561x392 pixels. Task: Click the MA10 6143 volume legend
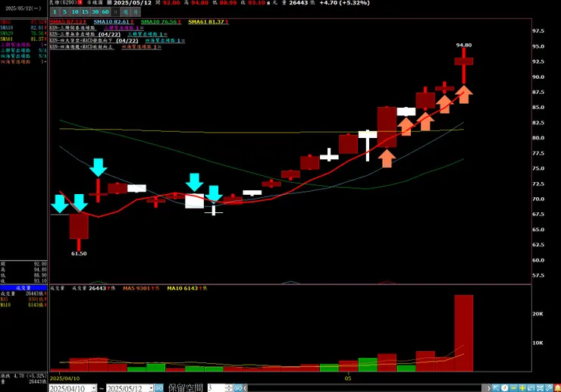(186, 288)
